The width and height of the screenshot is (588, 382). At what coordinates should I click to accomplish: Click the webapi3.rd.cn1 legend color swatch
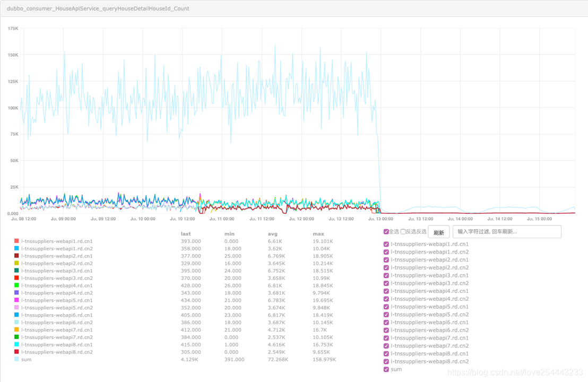point(16,271)
